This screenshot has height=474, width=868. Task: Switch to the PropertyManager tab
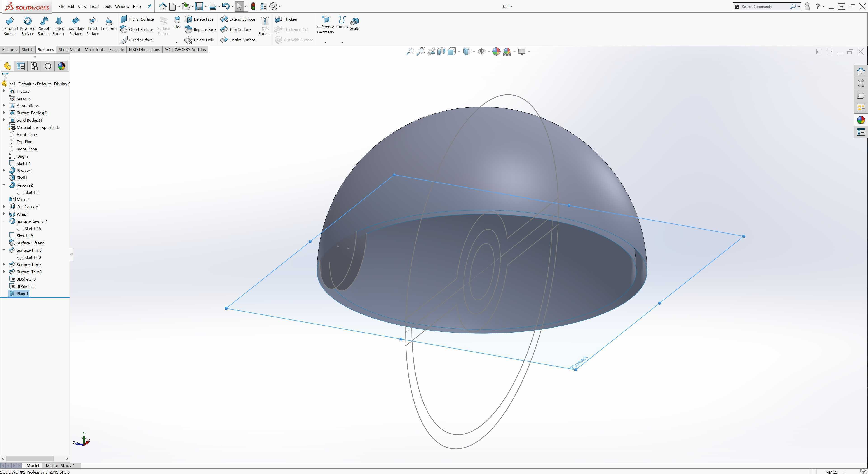point(21,66)
